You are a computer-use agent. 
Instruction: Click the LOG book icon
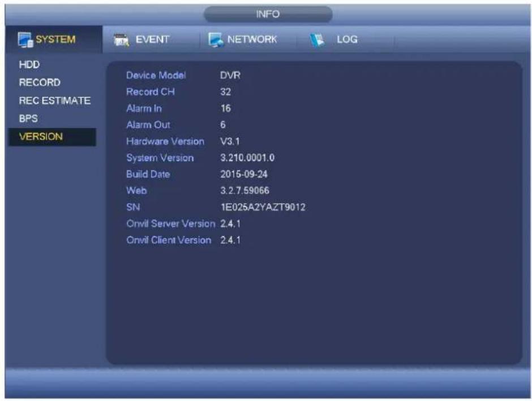pos(318,40)
